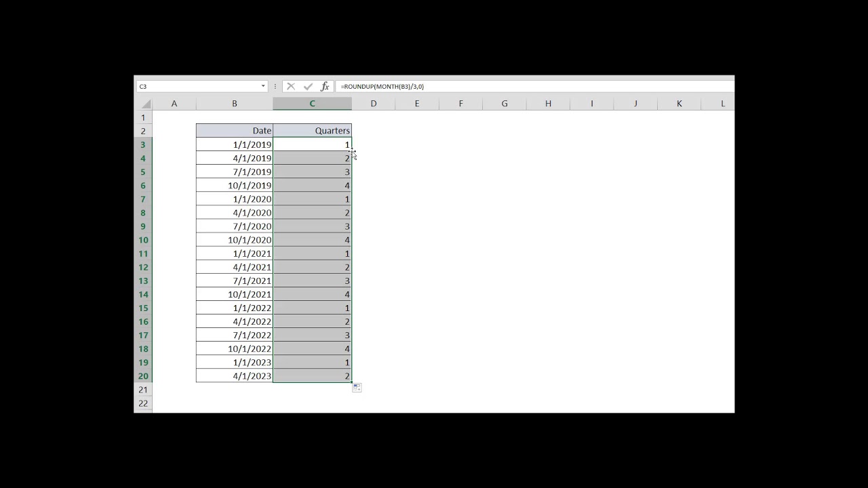Viewport: 868px width, 488px height.
Task: Select the cell with date 4/1/2021
Action: click(x=235, y=267)
